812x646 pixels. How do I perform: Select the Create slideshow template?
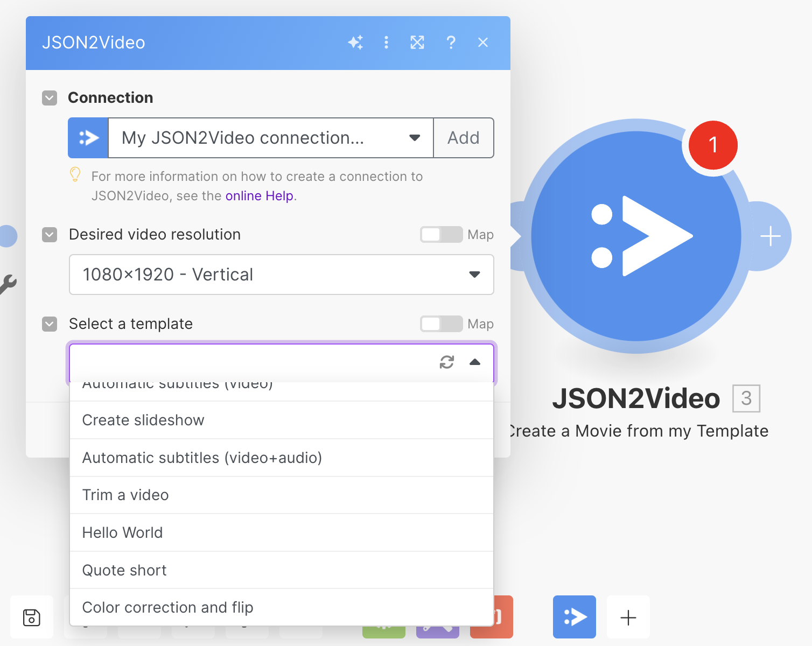282,420
